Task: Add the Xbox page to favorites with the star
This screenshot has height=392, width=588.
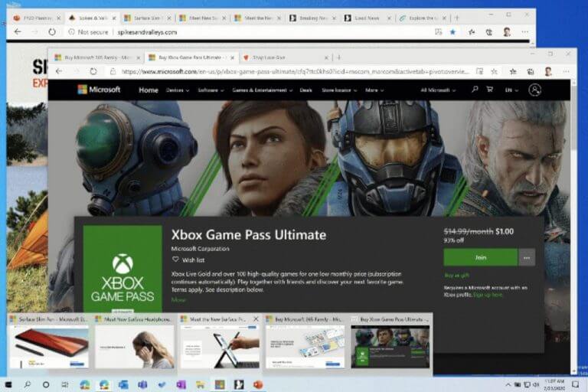Action: [494, 71]
